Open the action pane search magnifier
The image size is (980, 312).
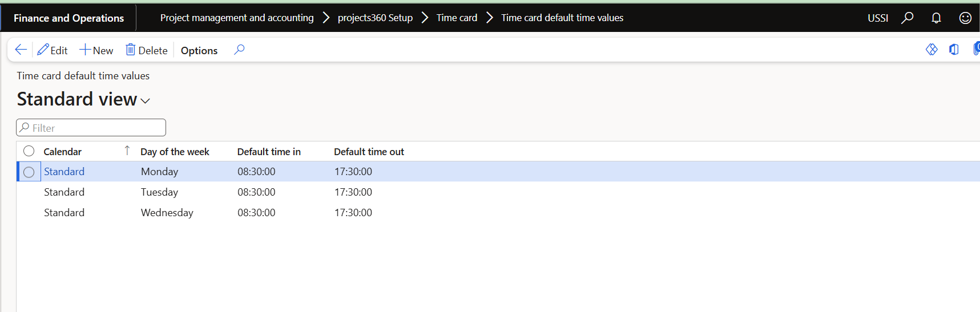(239, 50)
